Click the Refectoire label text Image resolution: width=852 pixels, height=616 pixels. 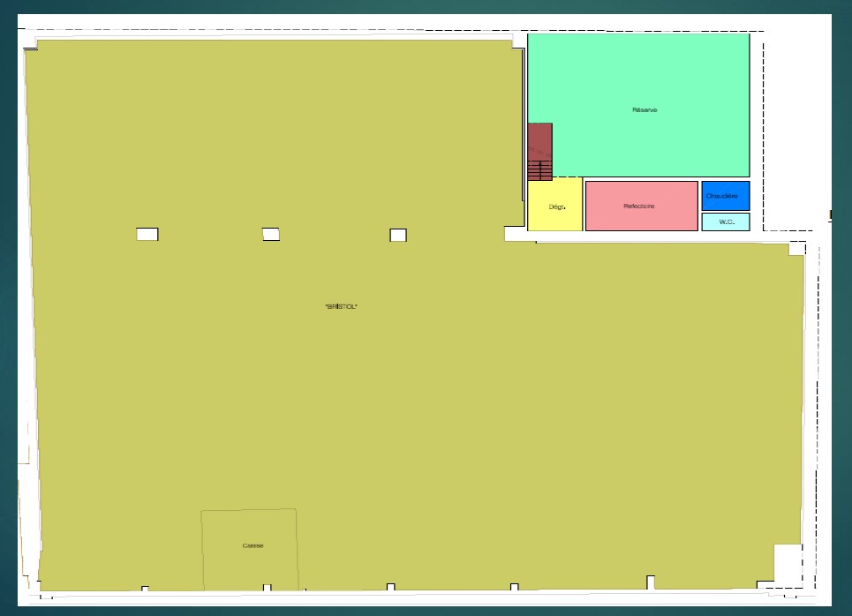(x=639, y=207)
